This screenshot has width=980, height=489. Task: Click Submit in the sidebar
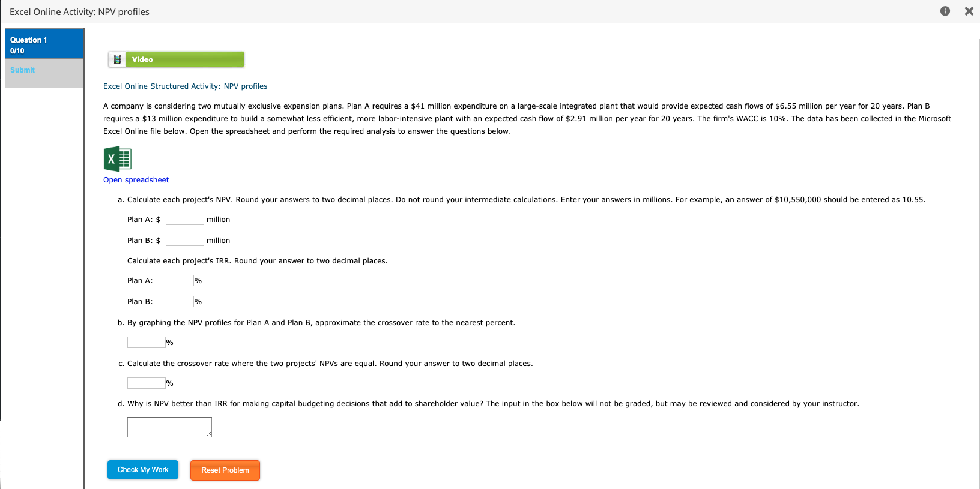(x=22, y=70)
